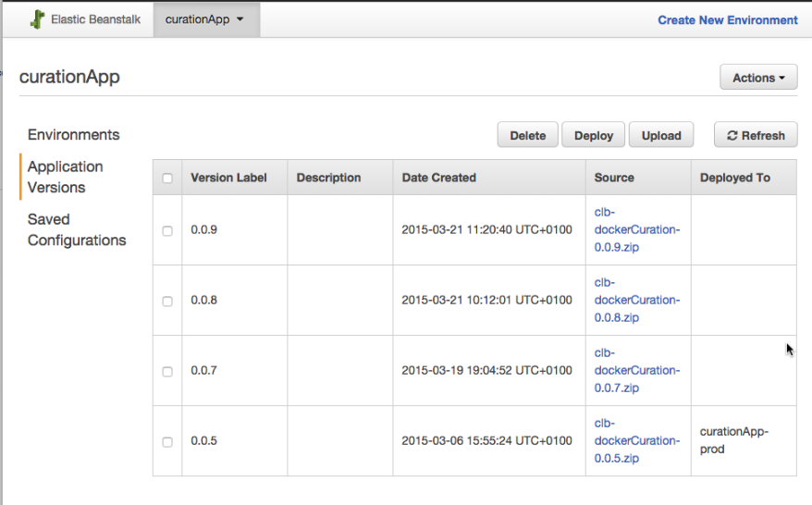812x505 pixels.
Task: Click the Version Label column header
Action: pos(228,178)
